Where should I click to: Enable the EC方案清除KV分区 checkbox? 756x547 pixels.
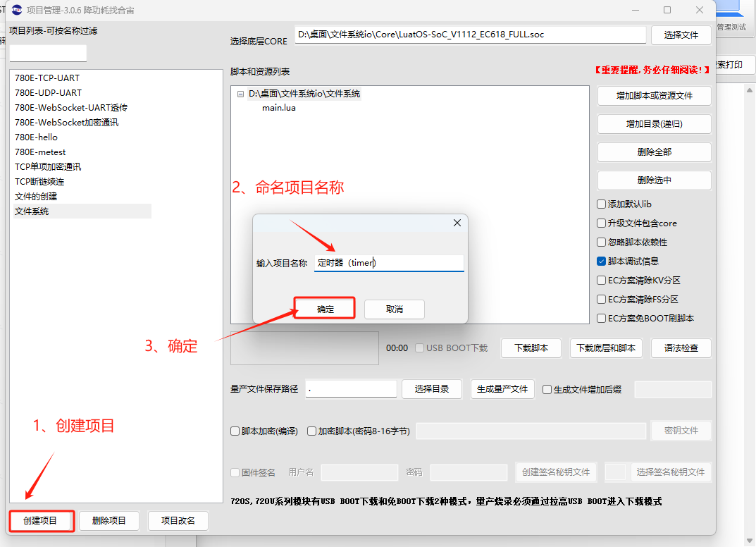(601, 281)
